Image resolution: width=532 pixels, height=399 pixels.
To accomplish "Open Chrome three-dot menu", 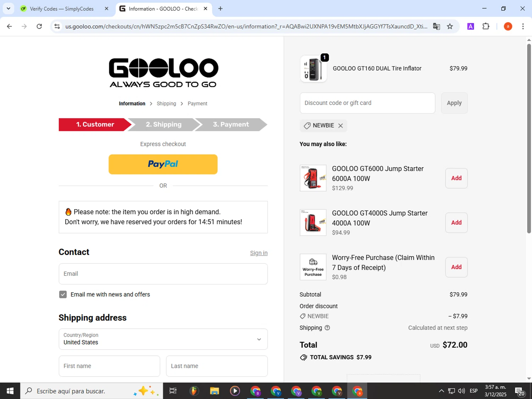I will coord(523,26).
